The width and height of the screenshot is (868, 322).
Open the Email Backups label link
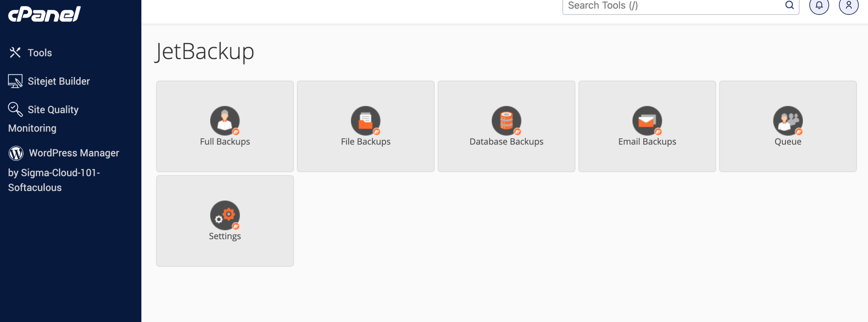[647, 141]
